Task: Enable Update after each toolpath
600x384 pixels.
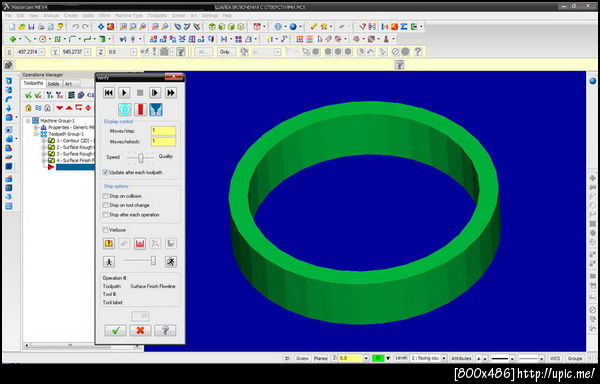Action: tap(105, 172)
